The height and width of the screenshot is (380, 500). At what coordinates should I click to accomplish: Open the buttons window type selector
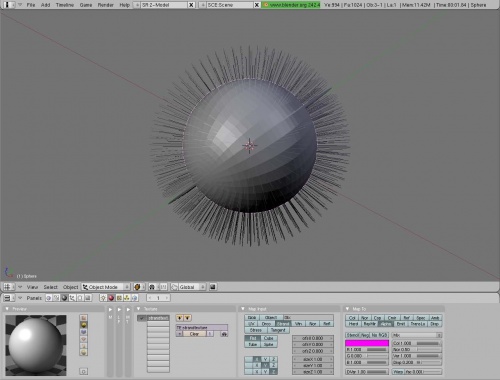tap(9, 298)
